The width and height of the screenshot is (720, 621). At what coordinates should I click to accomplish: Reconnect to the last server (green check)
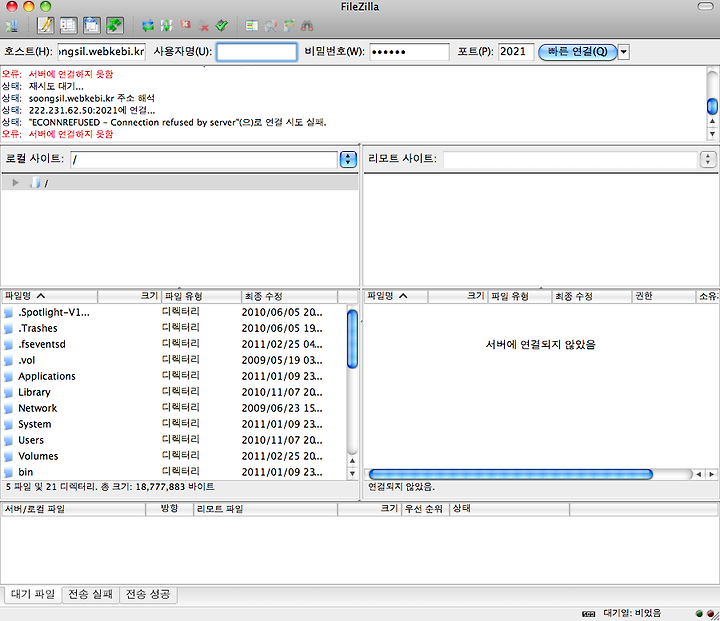click(x=222, y=26)
